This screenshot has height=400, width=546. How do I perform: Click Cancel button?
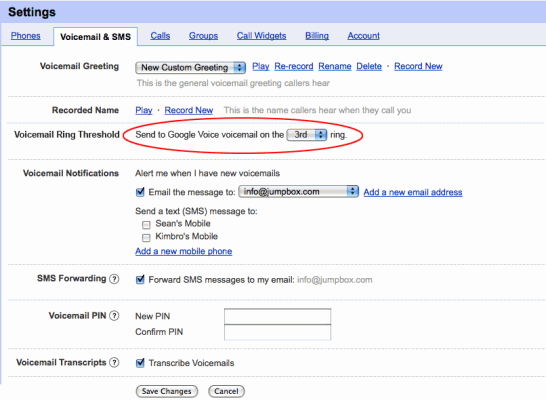(226, 391)
